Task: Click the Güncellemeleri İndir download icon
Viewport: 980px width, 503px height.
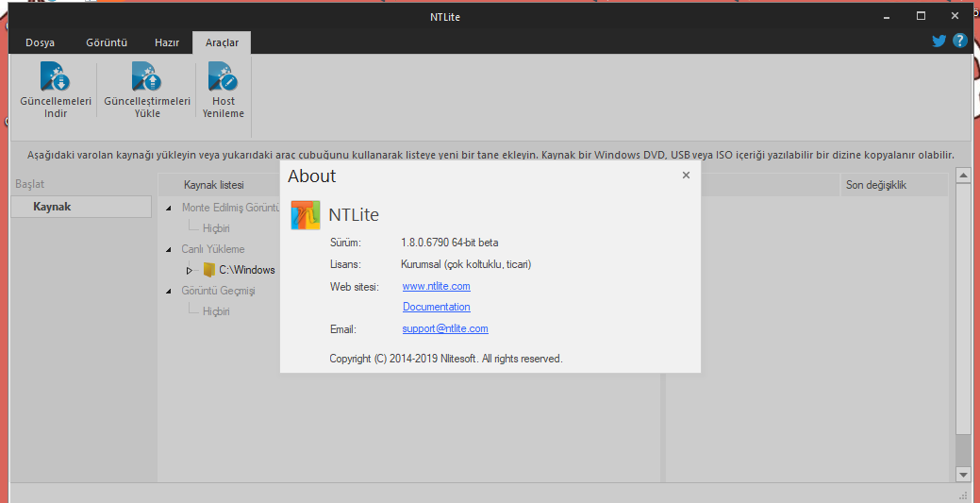Action: [x=51, y=76]
